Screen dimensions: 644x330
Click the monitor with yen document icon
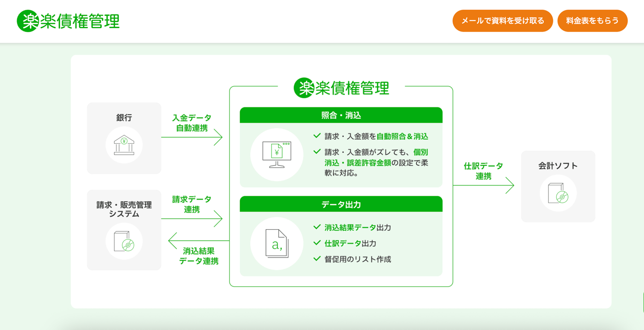point(277,154)
